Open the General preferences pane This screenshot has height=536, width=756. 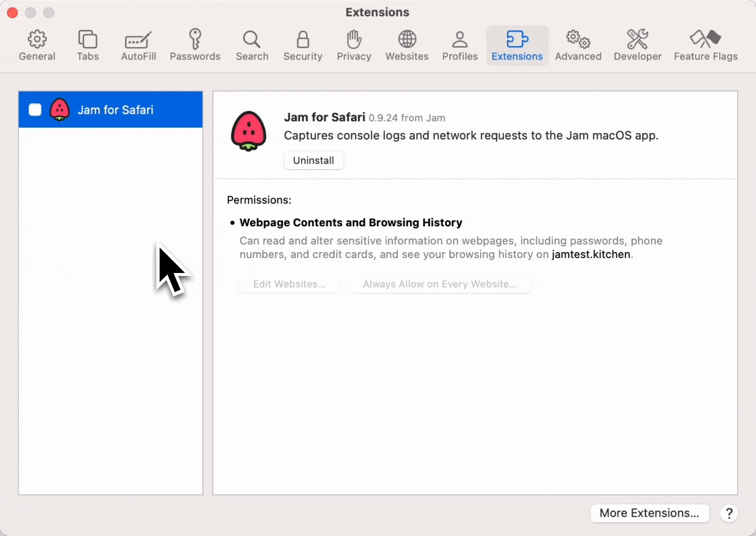point(37,46)
